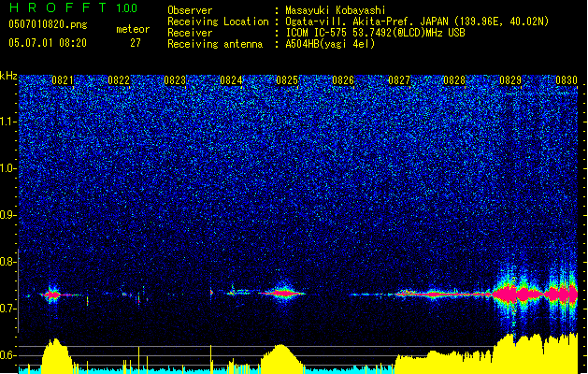588x374 pixels.
Task: Click the 1.1 frequency axis label
Action: (x=8, y=122)
